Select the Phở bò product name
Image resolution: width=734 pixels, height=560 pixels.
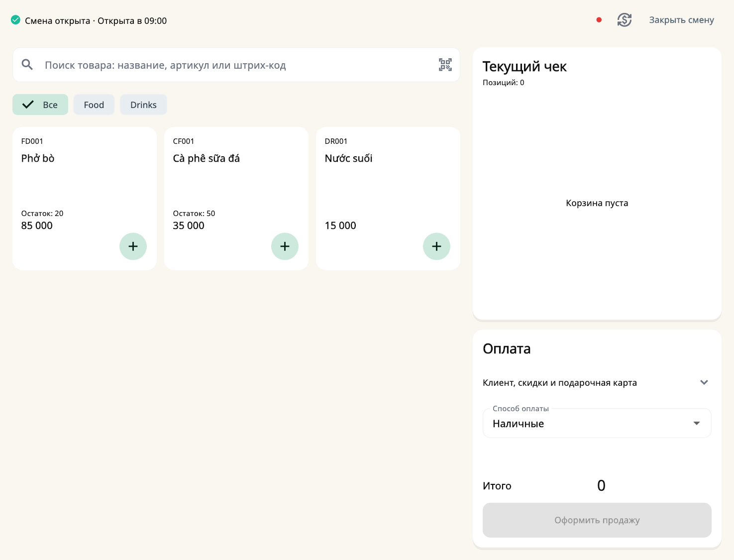[x=38, y=158]
